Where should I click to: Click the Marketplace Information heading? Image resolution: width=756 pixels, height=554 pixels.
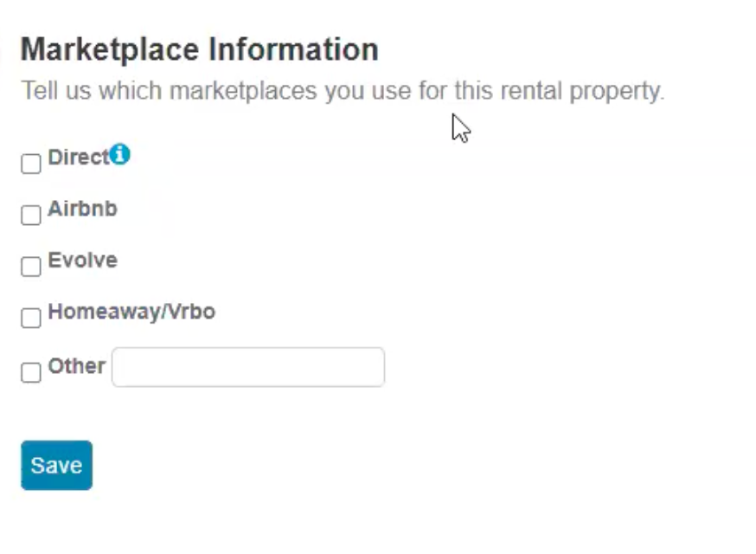pyautogui.click(x=199, y=49)
